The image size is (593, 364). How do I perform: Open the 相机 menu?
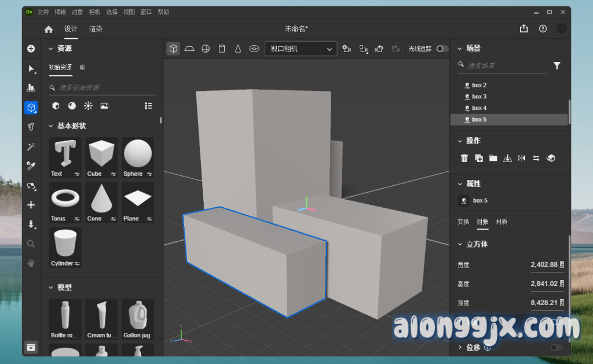click(94, 12)
